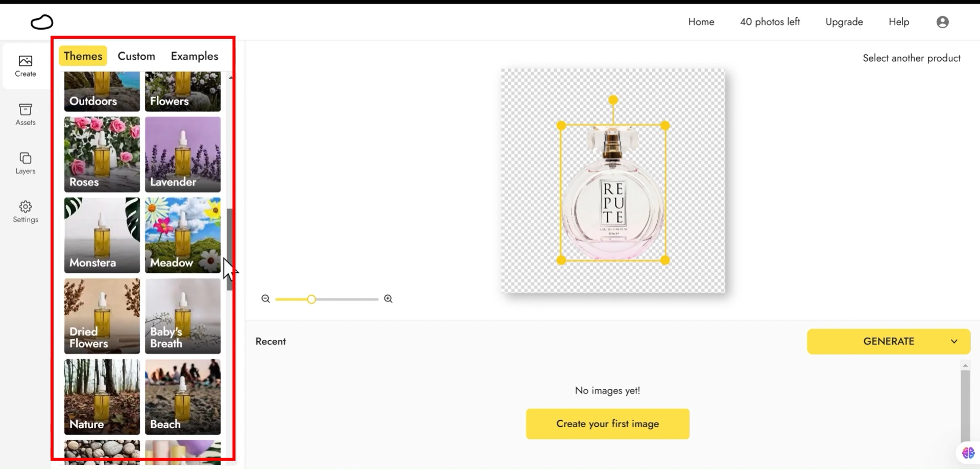Switch to the Themes tab

(x=83, y=56)
